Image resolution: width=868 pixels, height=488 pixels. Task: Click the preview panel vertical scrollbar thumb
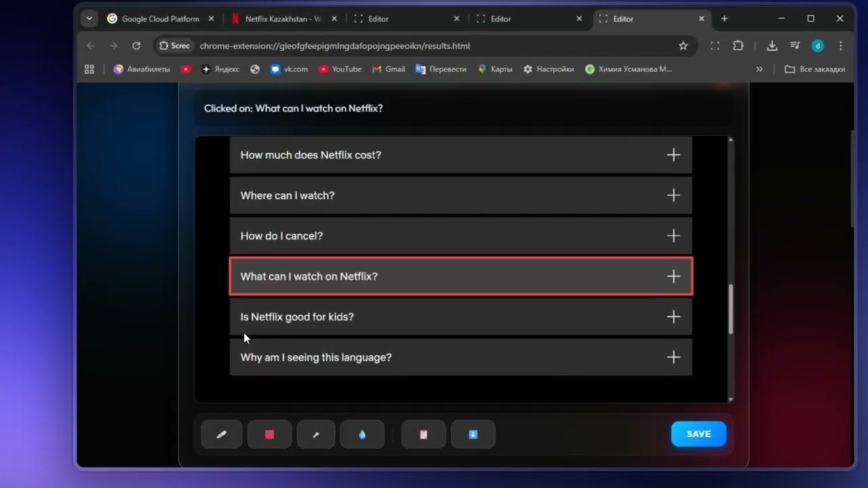730,309
